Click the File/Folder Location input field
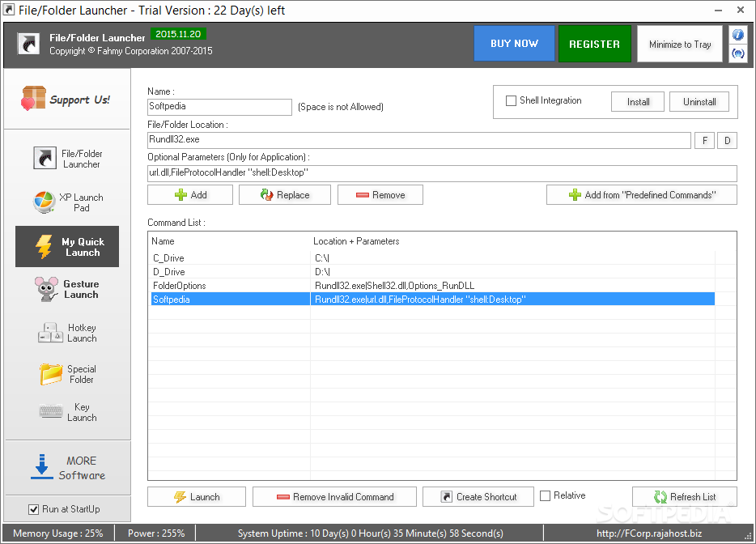Image resolution: width=756 pixels, height=544 pixels. point(419,140)
